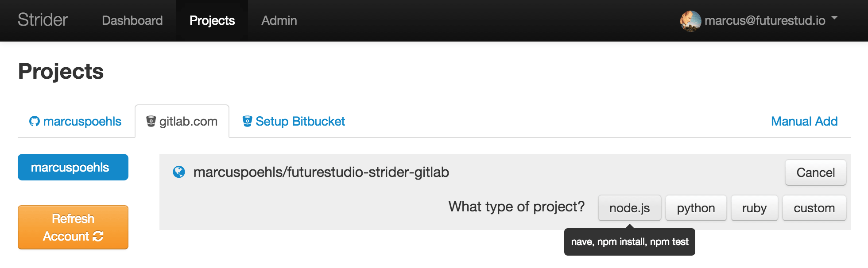Image resolution: width=868 pixels, height=268 pixels.
Task: Open the user account dropdown caret
Action: 834,18
